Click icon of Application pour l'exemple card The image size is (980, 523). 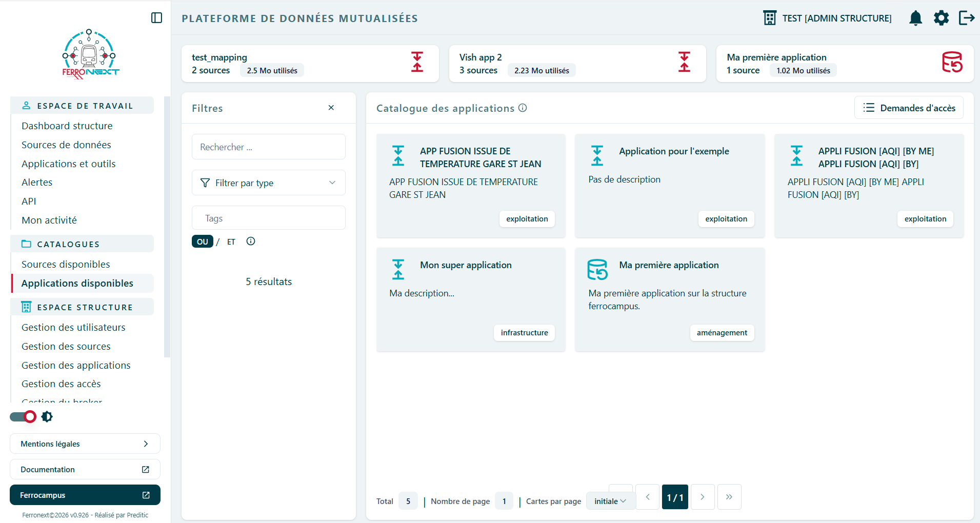597,156
